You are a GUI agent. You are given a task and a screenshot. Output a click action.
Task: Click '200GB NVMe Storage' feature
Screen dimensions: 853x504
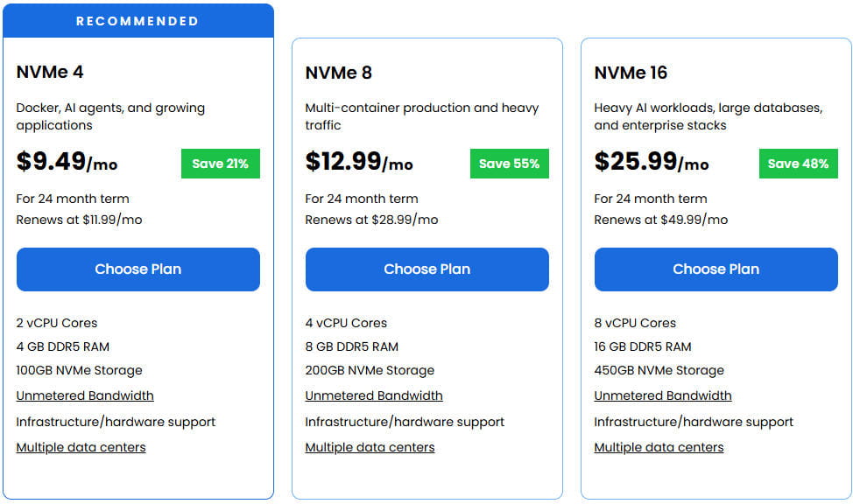click(370, 370)
